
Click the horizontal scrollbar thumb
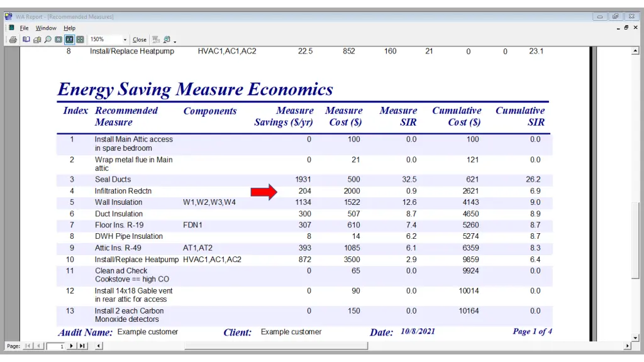[275, 346]
